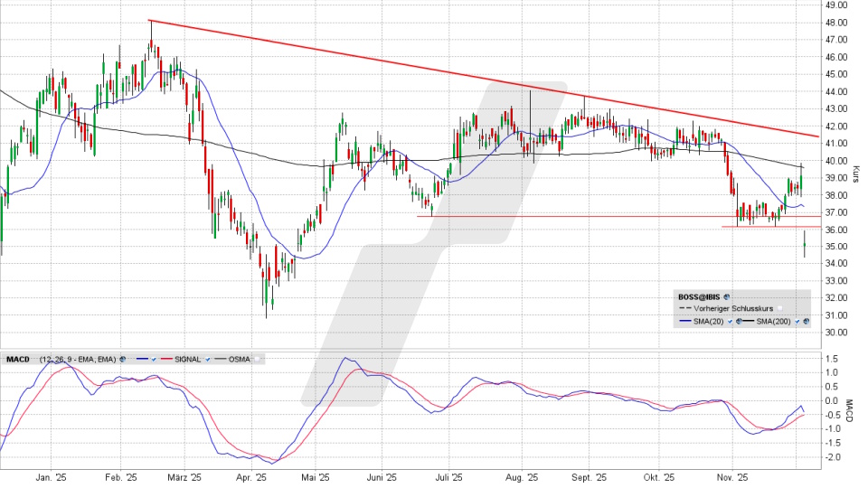The image size is (868, 488).
Task: Enable the OSMA checkbox
Action: click(256, 359)
